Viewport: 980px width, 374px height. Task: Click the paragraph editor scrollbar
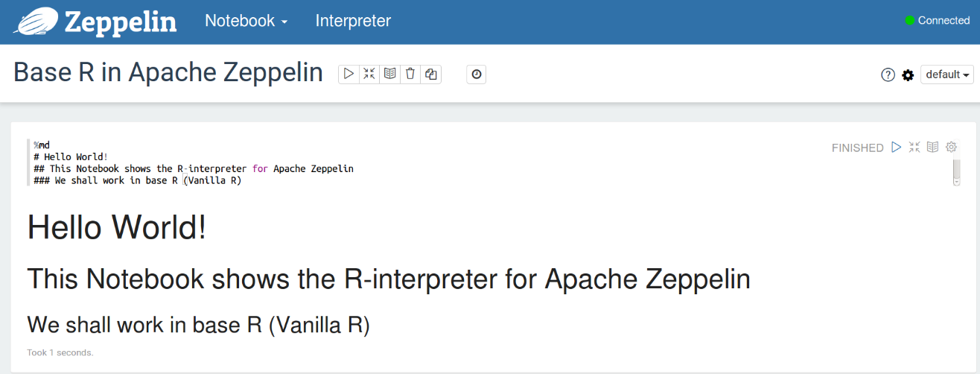pyautogui.click(x=957, y=171)
